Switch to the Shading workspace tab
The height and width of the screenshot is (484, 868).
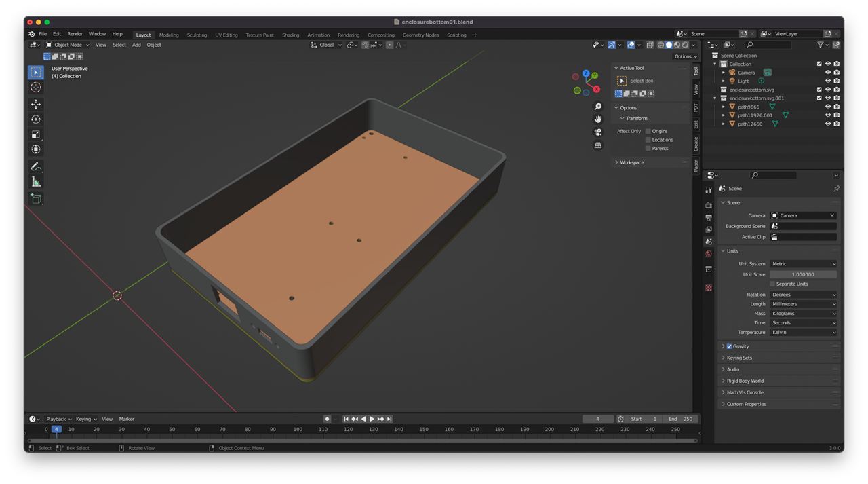290,35
